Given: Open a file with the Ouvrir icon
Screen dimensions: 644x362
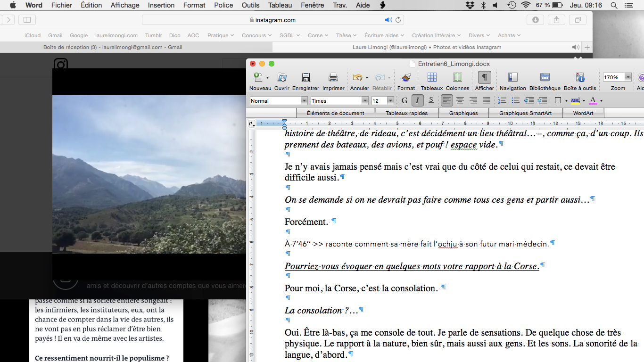Looking at the screenshot, I should 282,78.
